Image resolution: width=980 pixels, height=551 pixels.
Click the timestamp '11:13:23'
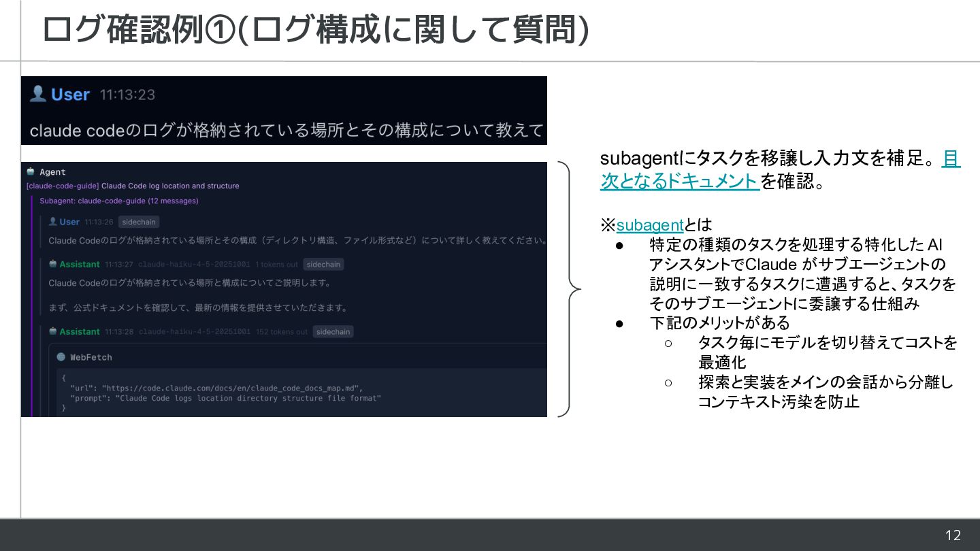[x=127, y=95]
